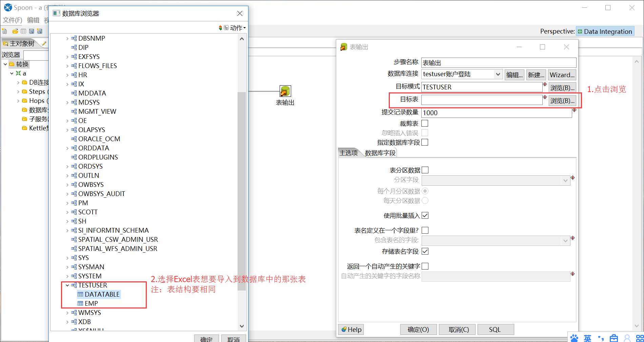Viewport: 644px width, 342px height.
Task: Click the diamond variable icon beside 分区字段
Action: [x=572, y=178]
